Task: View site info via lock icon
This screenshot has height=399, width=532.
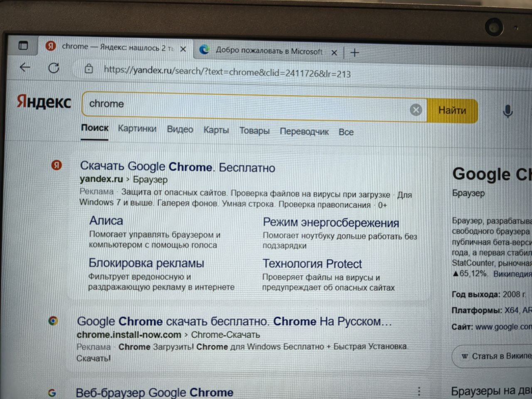Action: coord(89,69)
